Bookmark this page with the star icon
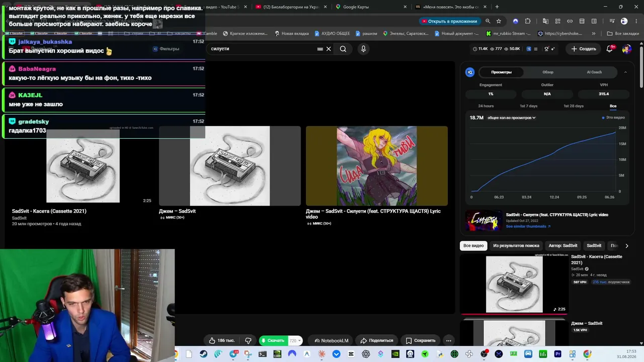 (x=499, y=21)
